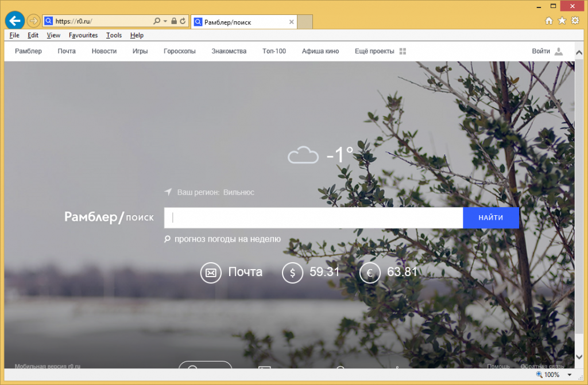Open the Tools menu
588x385 pixels.
(114, 35)
